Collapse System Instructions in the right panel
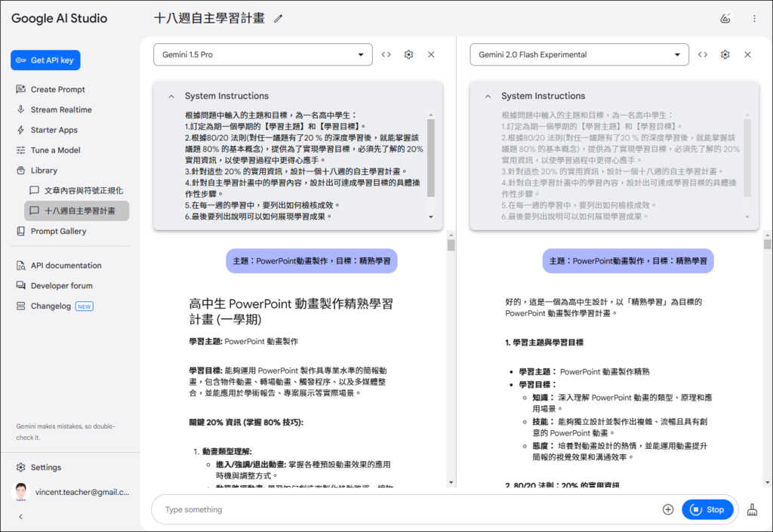773x532 pixels. click(488, 96)
